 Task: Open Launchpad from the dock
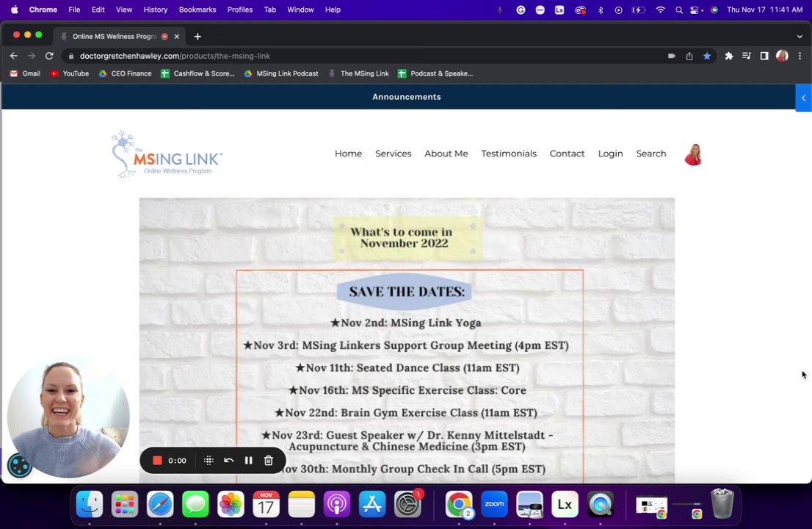125,504
